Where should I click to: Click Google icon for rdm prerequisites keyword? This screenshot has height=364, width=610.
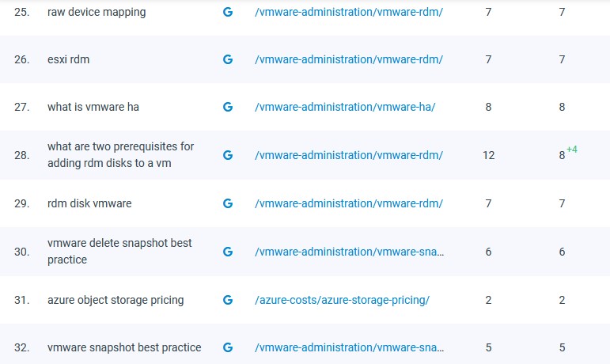point(228,155)
